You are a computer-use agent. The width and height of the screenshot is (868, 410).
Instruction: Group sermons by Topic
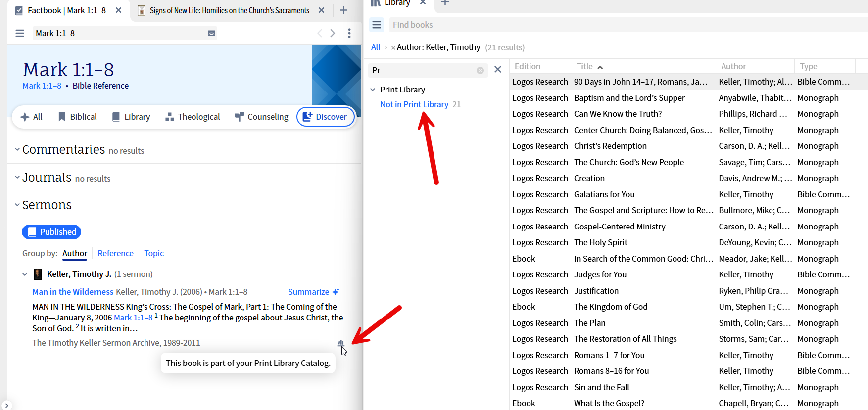point(154,253)
